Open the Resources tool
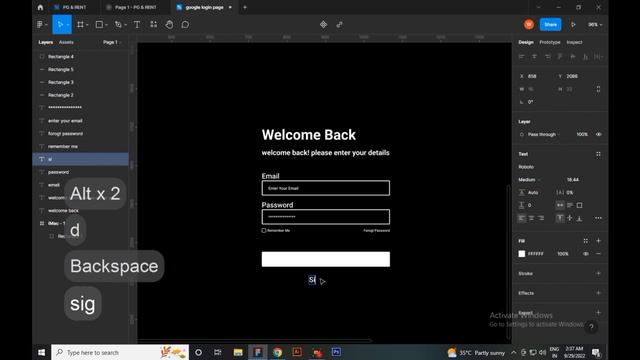This screenshot has height=360, width=640. [x=153, y=24]
